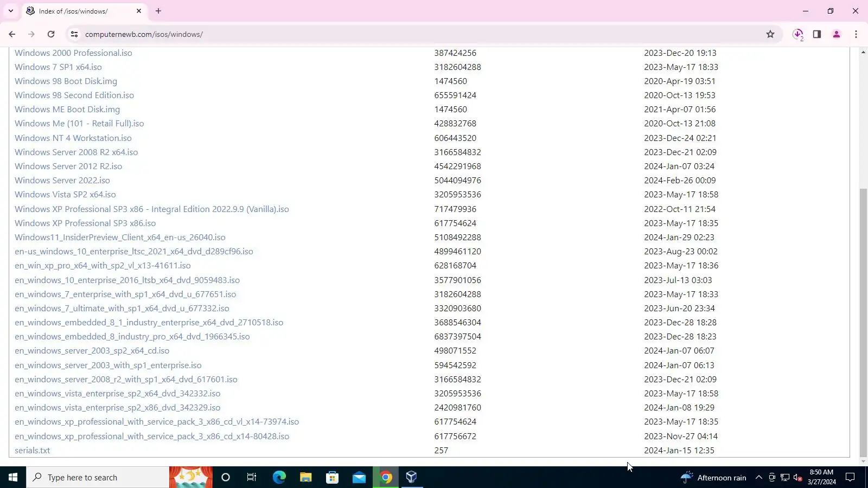Open the notification center icon
The width and height of the screenshot is (868, 488).
851,477
